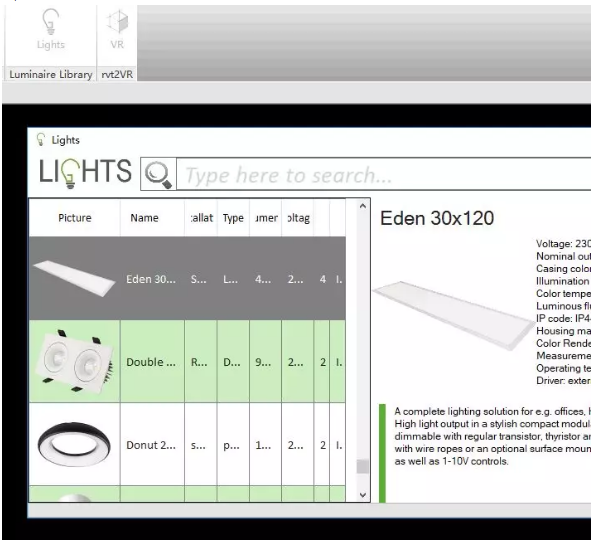The image size is (595, 542).
Task: Click the L... type cell in Eden row
Action: coord(233,279)
